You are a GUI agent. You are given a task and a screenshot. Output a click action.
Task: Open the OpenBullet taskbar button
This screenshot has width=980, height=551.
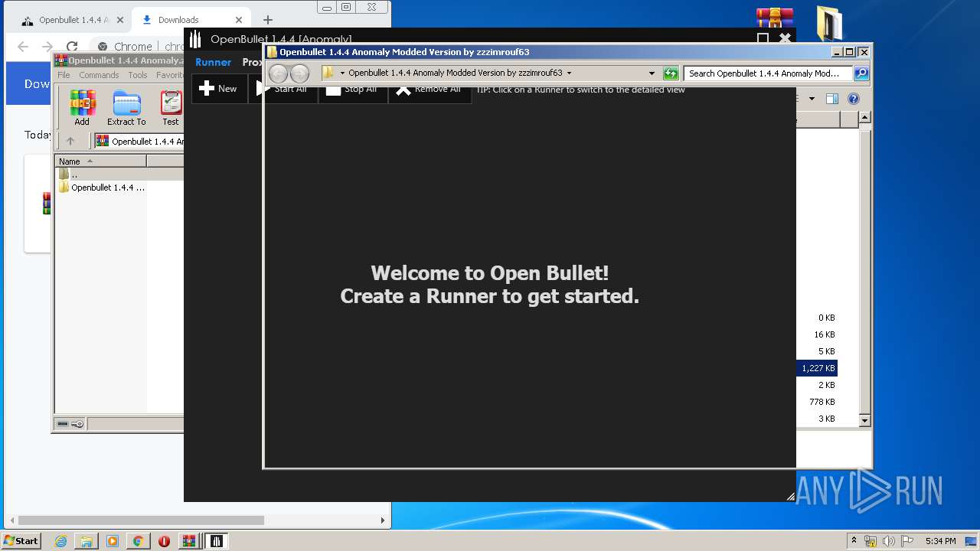coord(216,541)
